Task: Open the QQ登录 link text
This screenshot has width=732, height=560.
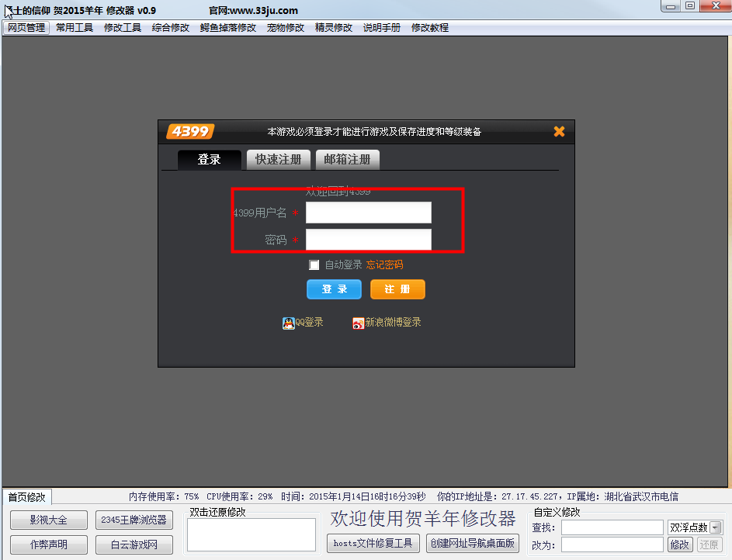Action: pyautogui.click(x=309, y=322)
